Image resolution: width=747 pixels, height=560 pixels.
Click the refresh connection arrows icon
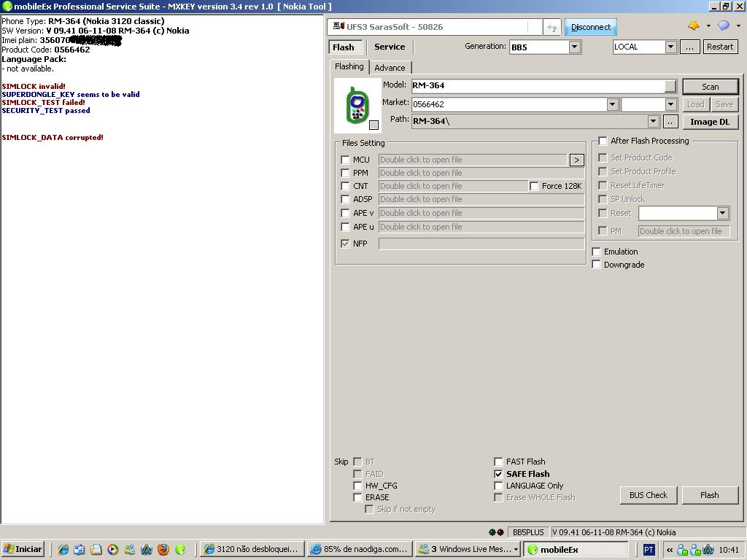click(x=551, y=27)
